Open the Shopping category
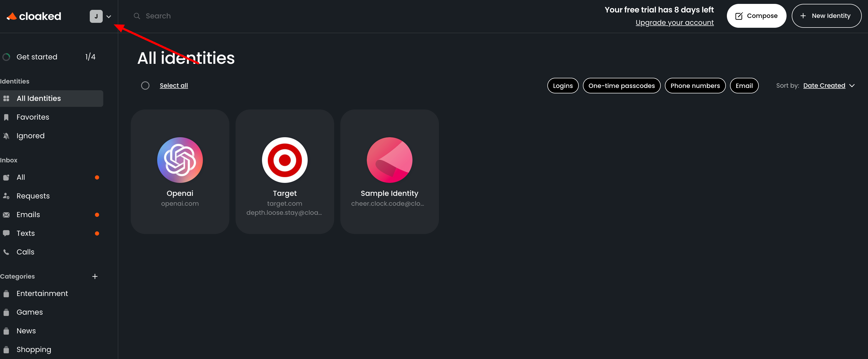 34,350
